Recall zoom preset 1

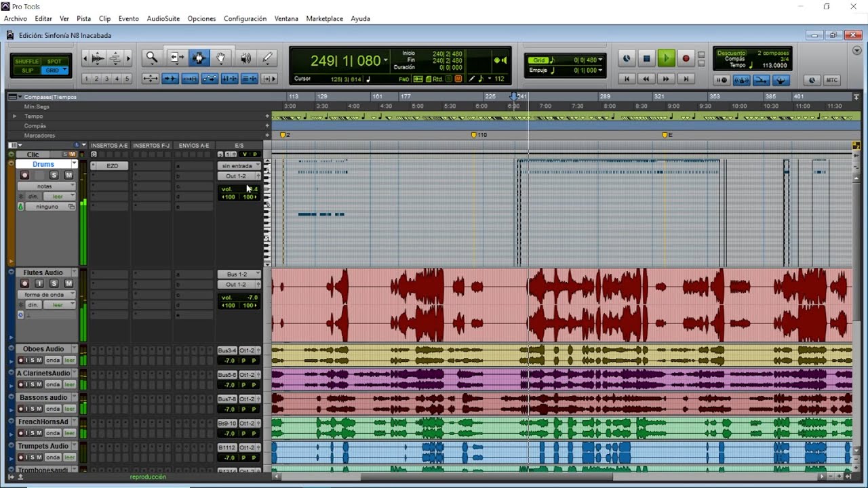pos(87,79)
